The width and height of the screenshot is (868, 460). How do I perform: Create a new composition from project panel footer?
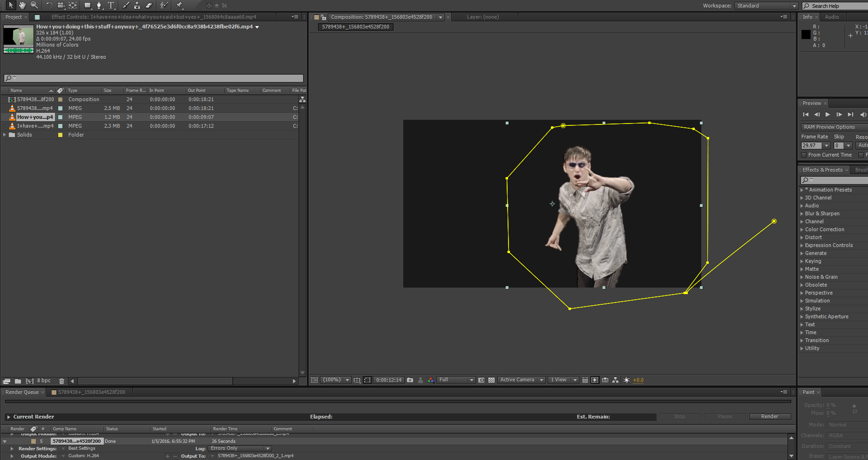pos(30,381)
